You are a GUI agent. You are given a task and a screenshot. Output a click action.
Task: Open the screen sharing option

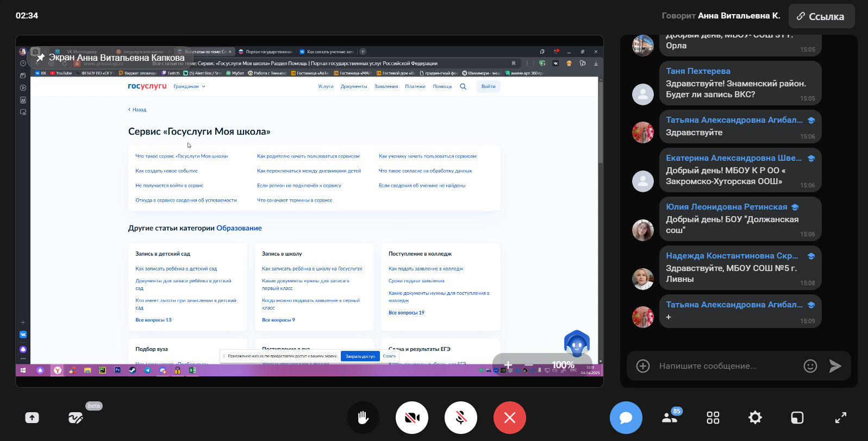point(32,418)
